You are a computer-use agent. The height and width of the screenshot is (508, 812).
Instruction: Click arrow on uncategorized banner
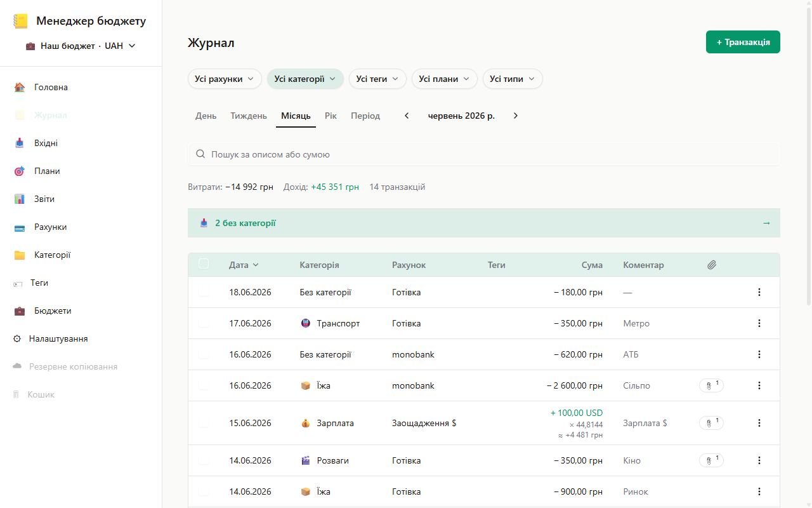(x=766, y=223)
